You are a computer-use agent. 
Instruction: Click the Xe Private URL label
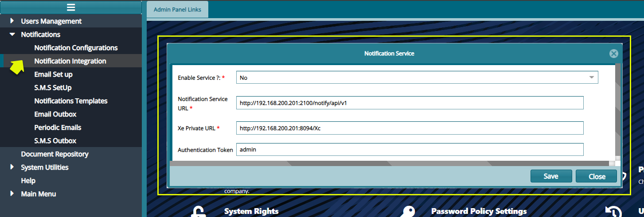click(x=199, y=128)
